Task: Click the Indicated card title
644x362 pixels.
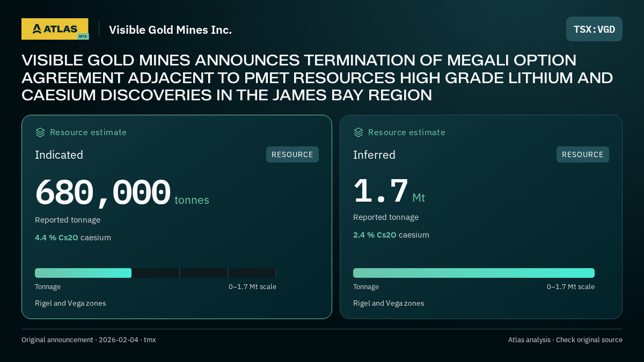Action: click(x=59, y=155)
